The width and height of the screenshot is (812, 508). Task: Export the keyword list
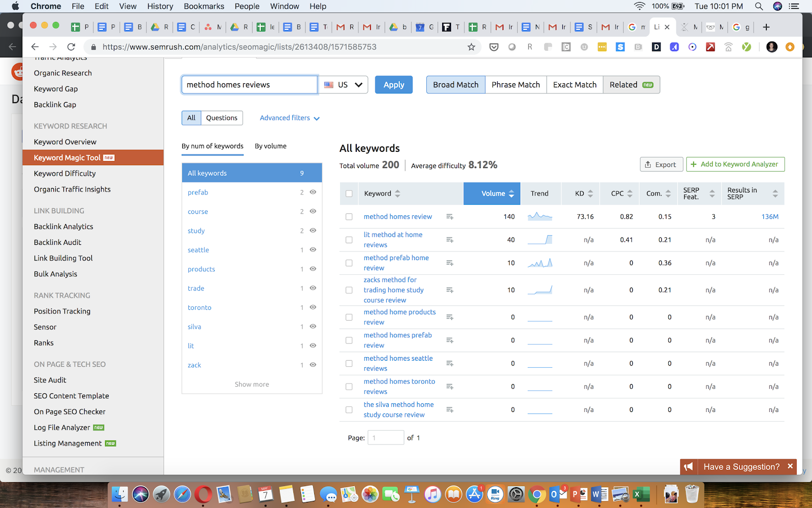(x=661, y=165)
